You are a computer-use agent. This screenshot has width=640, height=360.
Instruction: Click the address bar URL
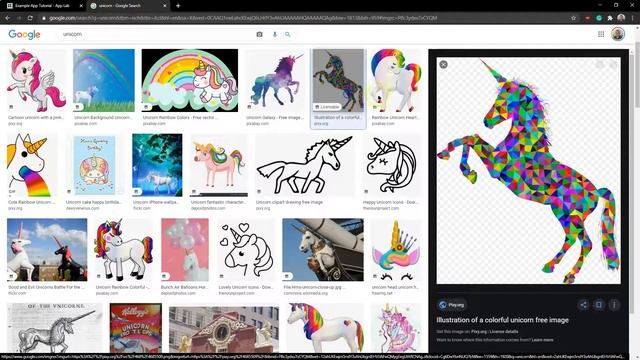tap(243, 18)
